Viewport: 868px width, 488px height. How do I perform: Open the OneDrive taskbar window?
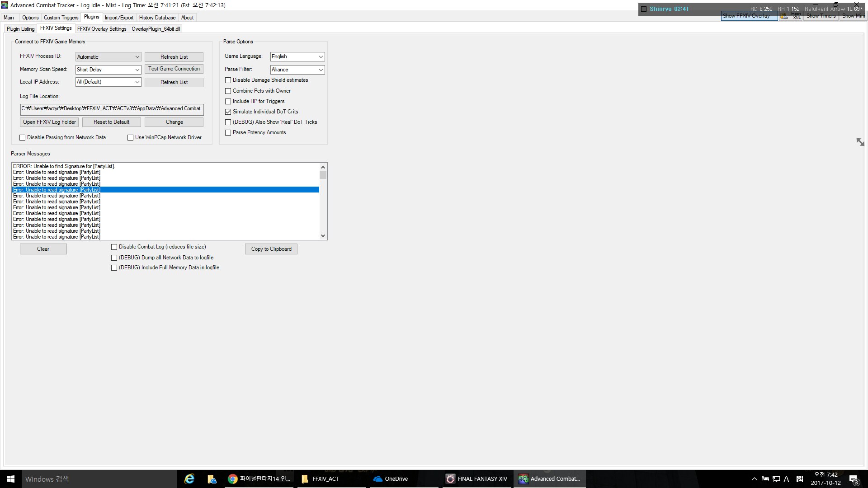pos(391,479)
